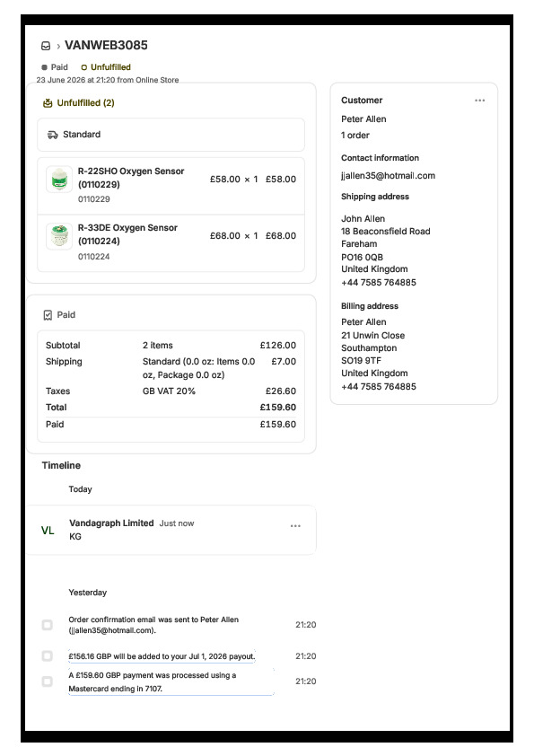Open the customer name Peter Allen link
The width and height of the screenshot is (534, 756).
(363, 119)
